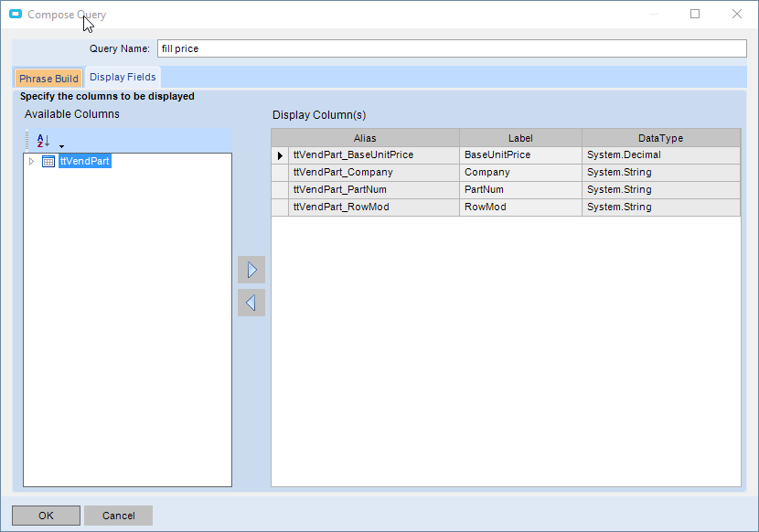This screenshot has width=759, height=532.
Task: Maximize the Compose Query window
Action: click(x=695, y=14)
